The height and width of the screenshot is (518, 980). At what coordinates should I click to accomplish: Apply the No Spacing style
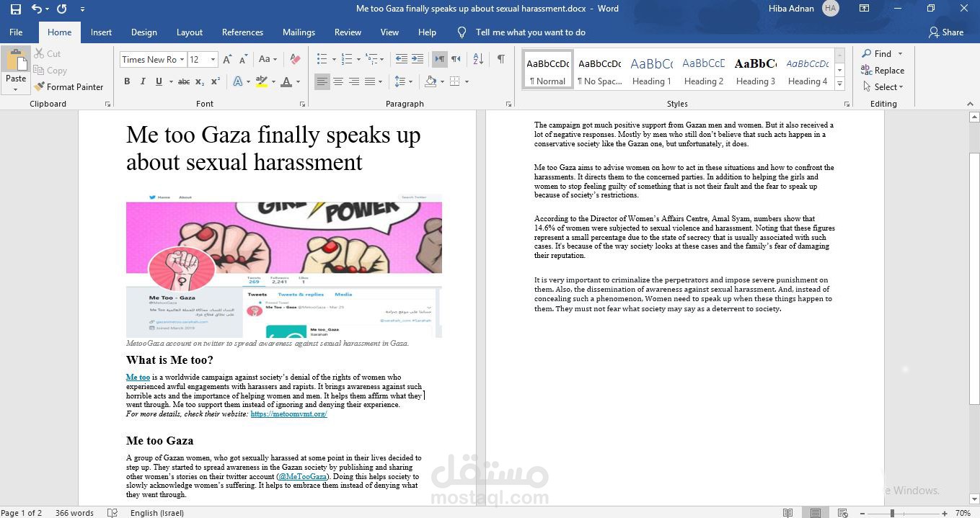(600, 69)
